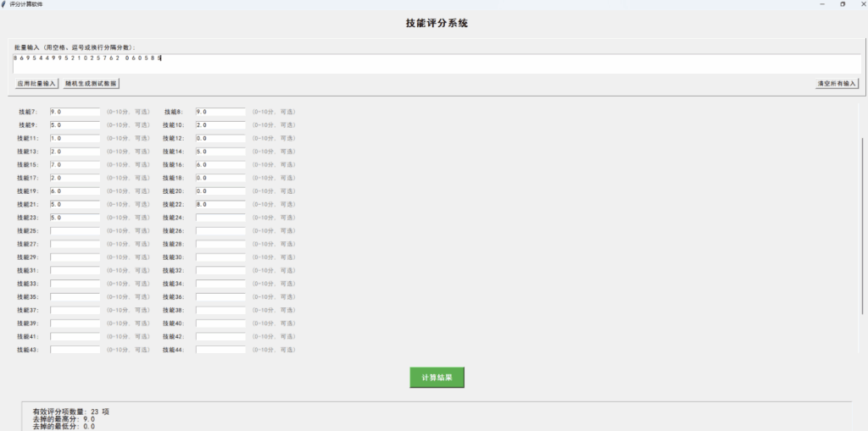Focus the batch input text area
The height and width of the screenshot is (431, 868).
437,63
